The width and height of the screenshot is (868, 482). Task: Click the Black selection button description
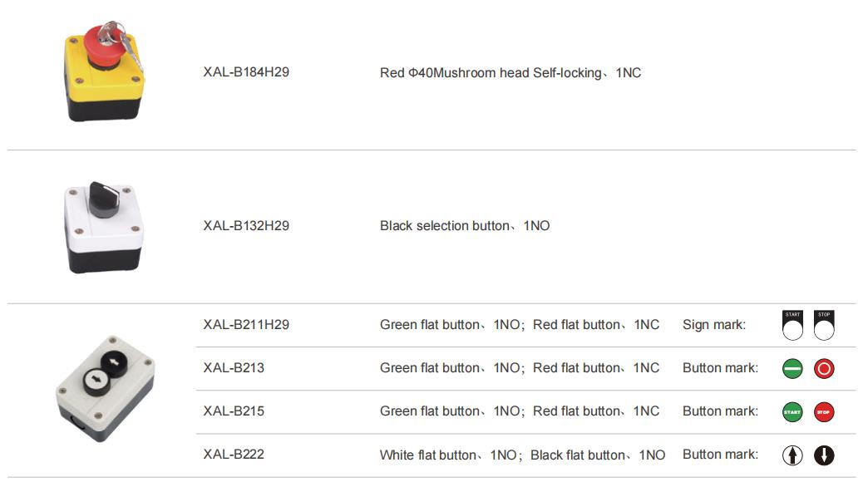tap(465, 226)
